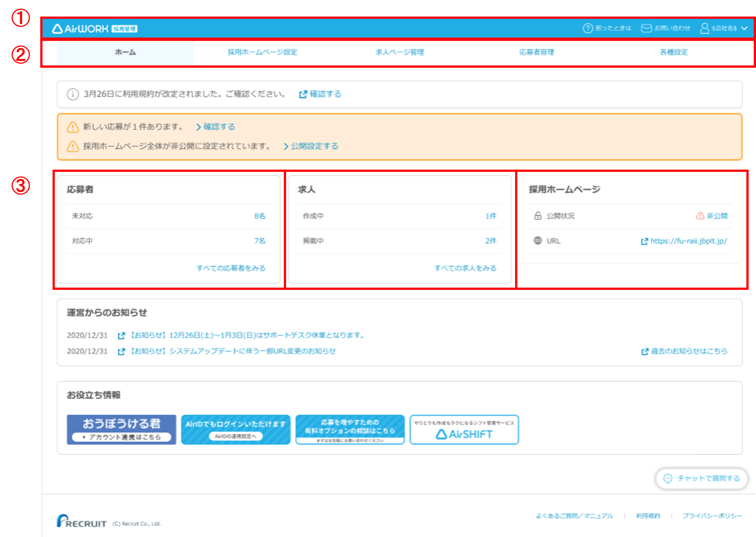The height and width of the screenshot is (537, 756).
Task: Click the おうぼうける君 account banner
Action: click(x=121, y=430)
